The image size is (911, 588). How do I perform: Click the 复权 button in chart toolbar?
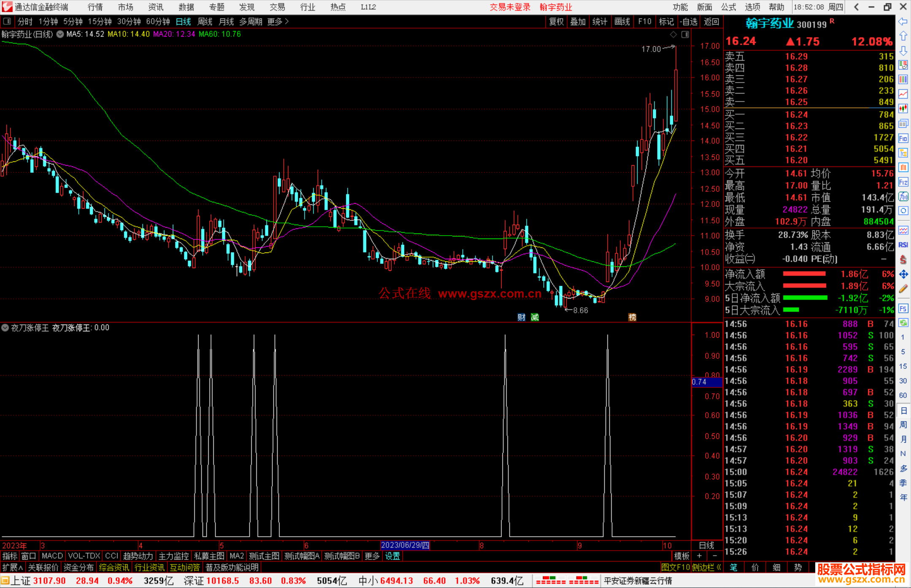point(556,21)
